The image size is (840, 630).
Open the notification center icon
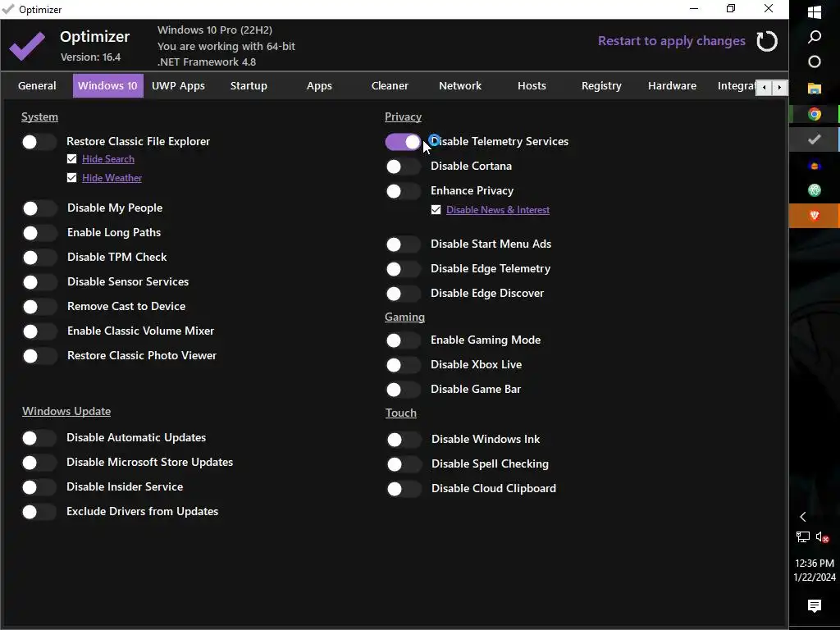click(x=815, y=605)
